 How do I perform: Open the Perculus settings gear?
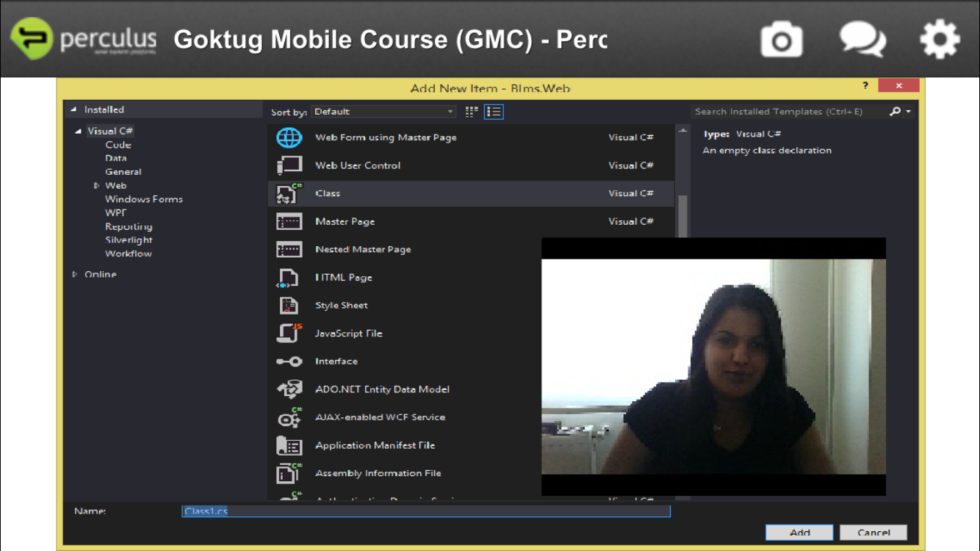coord(940,39)
